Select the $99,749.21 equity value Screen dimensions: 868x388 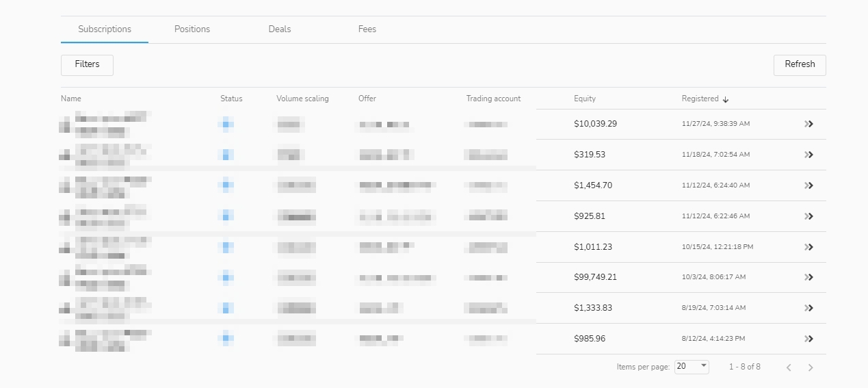pos(596,277)
